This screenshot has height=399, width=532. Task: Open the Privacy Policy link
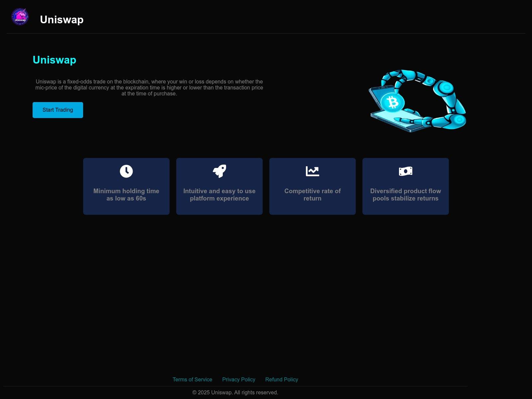[x=239, y=379]
